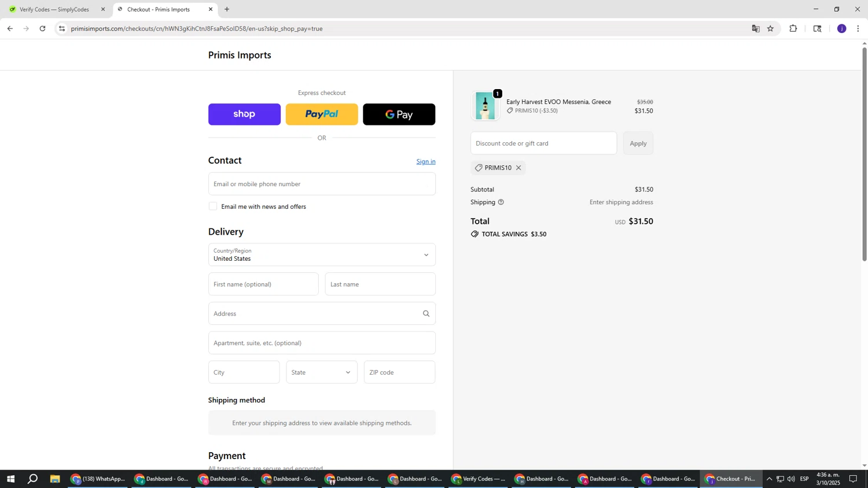Open the Verify Codes taskbar window

pyautogui.click(x=478, y=479)
